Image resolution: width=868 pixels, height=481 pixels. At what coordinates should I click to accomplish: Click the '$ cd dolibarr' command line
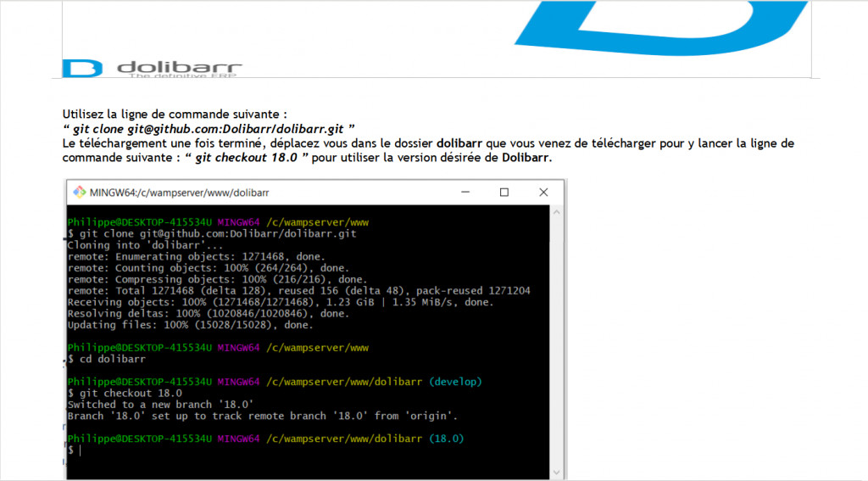107,359
